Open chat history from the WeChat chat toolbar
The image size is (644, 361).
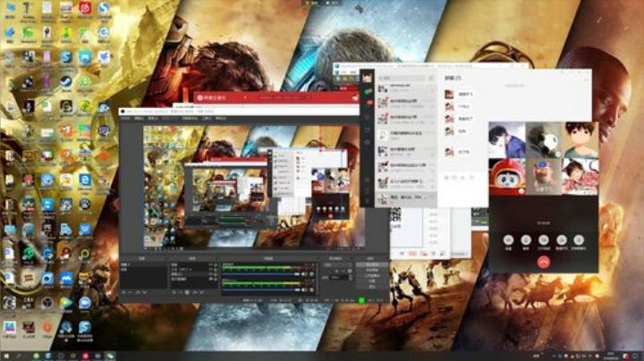471,178
